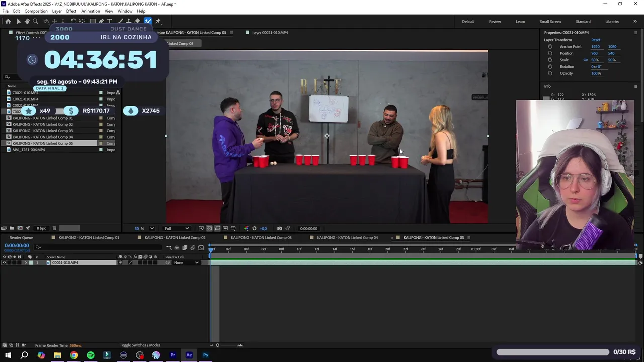
Task: Toggle mask and shape path visibility in viewer
Action: pyautogui.click(x=217, y=228)
